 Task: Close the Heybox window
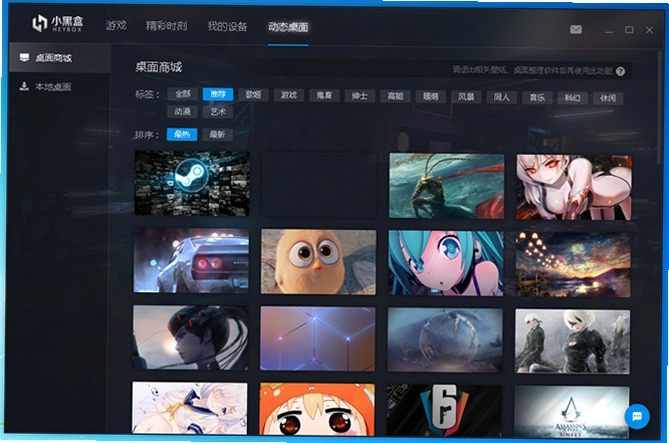649,30
